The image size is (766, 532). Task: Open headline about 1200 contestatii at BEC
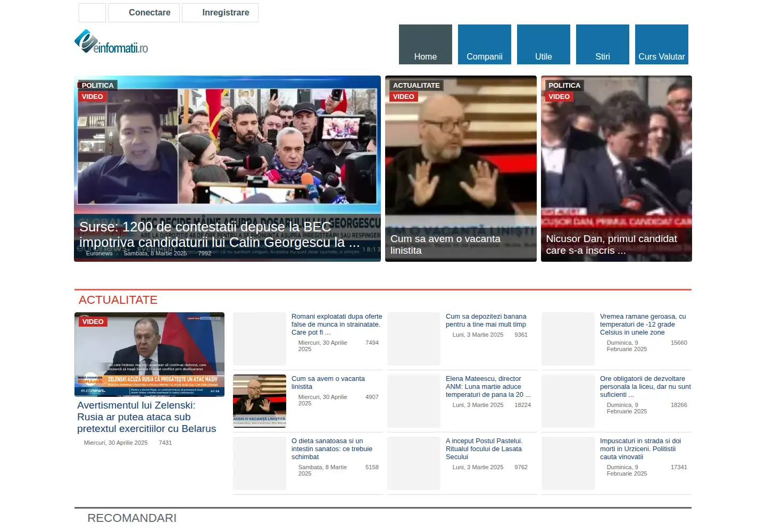[x=219, y=235]
